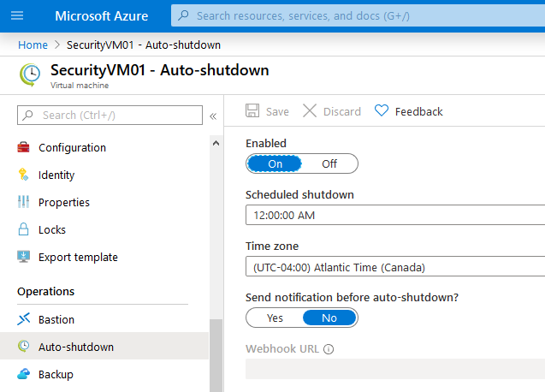
Task: Open the Azure portal hamburger menu
Action: [x=17, y=16]
